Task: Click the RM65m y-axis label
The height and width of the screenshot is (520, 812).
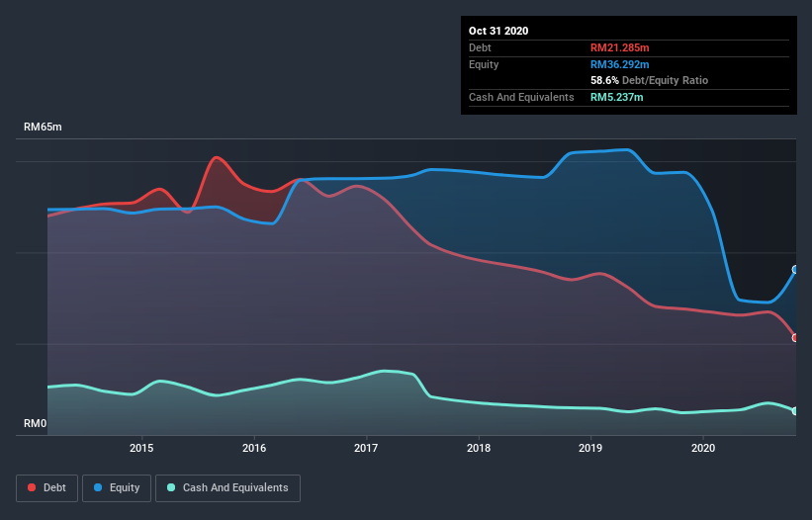Action: coord(43,127)
